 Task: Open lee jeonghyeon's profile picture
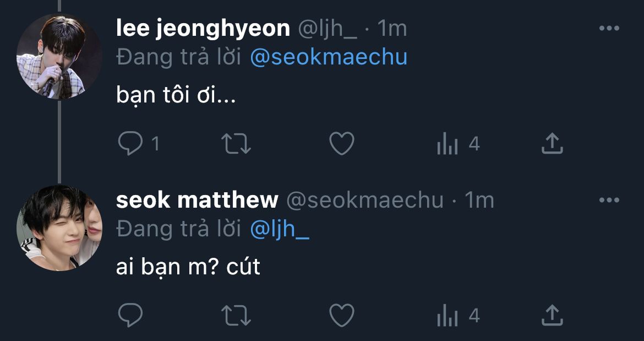(x=59, y=57)
